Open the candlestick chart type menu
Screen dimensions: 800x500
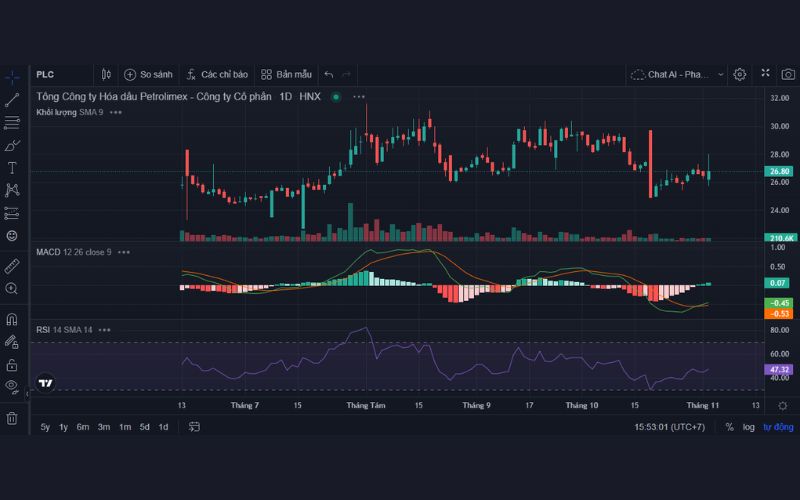107,74
